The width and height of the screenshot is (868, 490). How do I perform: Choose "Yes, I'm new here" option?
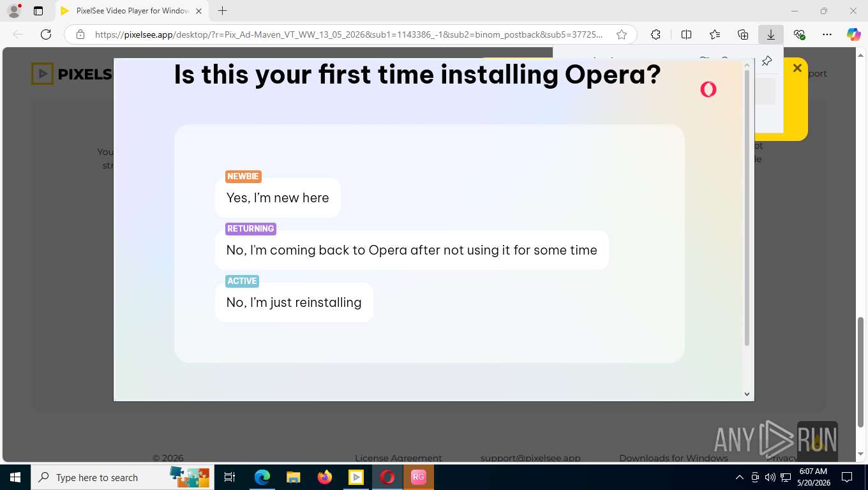tap(278, 198)
